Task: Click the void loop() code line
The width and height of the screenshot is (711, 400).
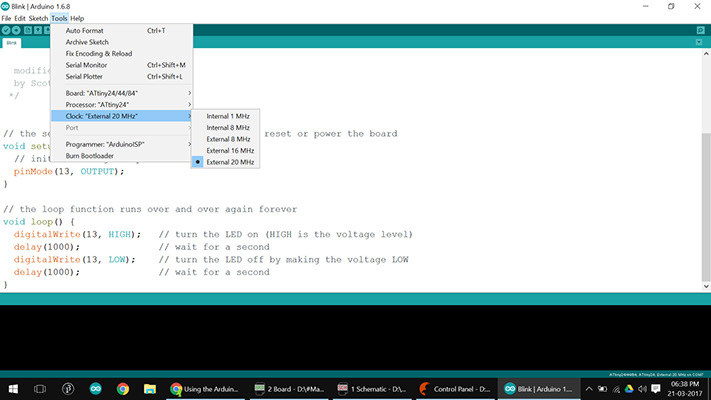Action: tap(39, 222)
